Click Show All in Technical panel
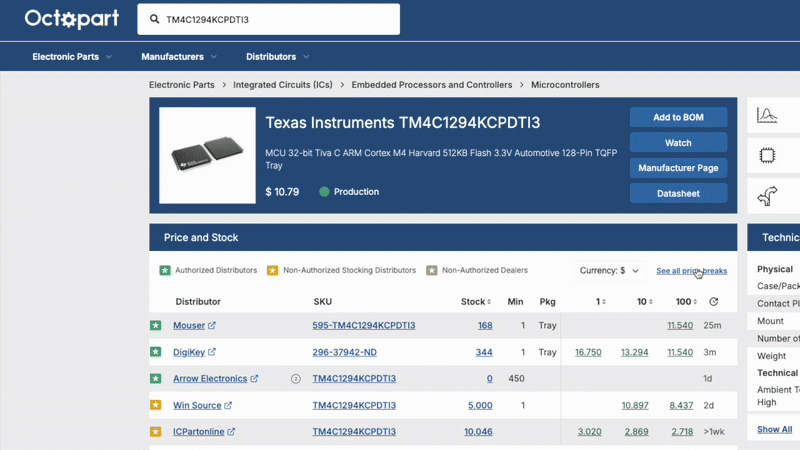The image size is (800, 450). (774, 429)
